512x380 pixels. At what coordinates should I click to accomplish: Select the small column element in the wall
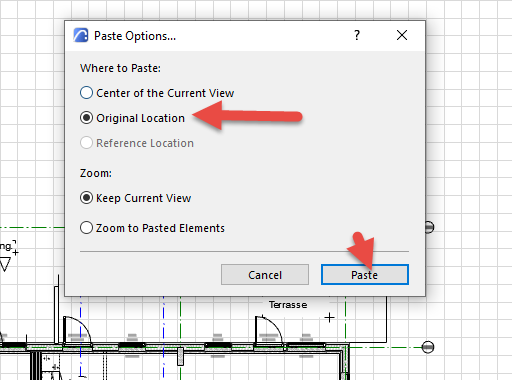pyautogui.click(x=180, y=356)
